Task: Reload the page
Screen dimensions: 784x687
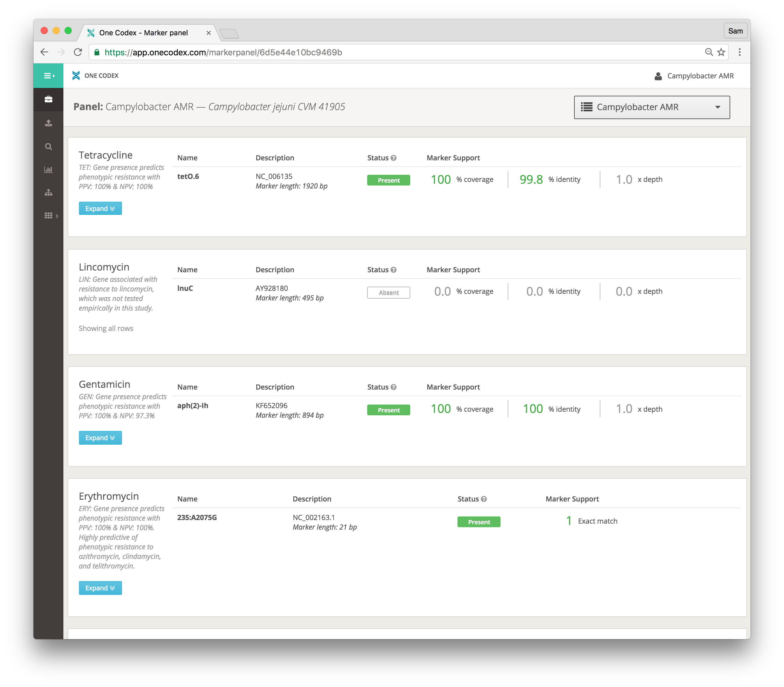Action: [x=78, y=52]
